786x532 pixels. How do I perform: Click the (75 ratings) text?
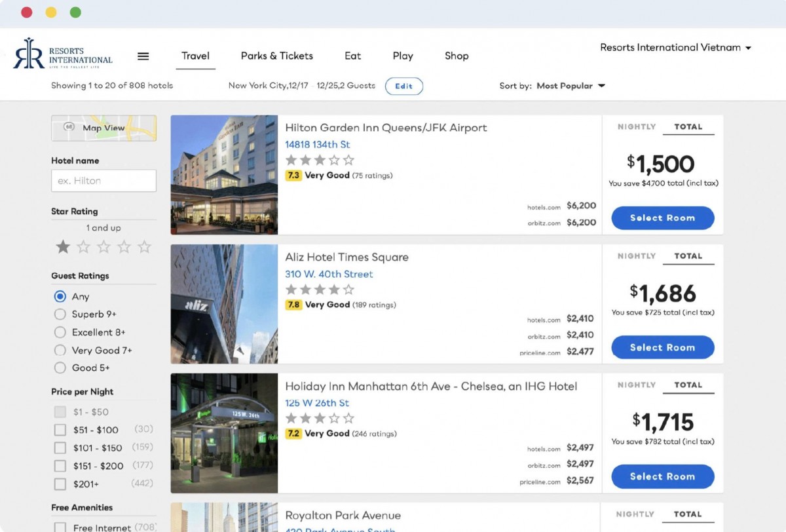pos(372,176)
